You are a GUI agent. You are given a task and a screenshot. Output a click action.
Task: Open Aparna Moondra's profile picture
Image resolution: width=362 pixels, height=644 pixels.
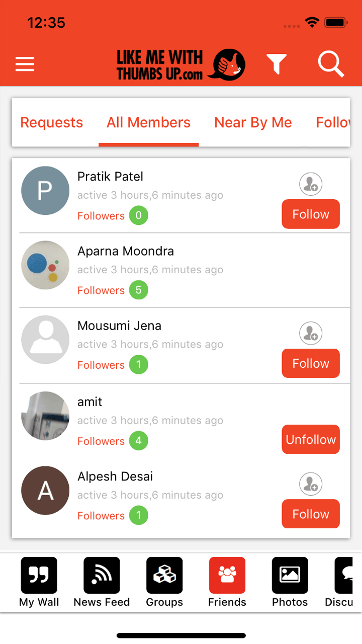[45, 265]
